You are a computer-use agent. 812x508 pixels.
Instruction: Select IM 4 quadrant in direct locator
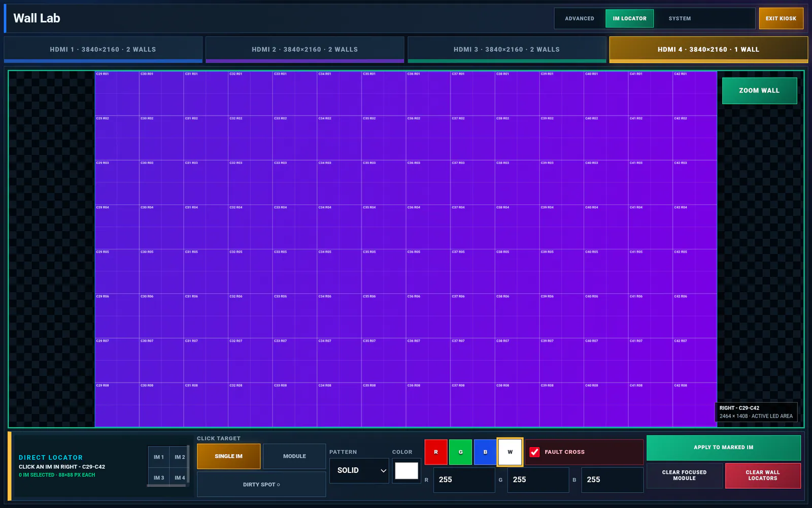[x=180, y=478]
